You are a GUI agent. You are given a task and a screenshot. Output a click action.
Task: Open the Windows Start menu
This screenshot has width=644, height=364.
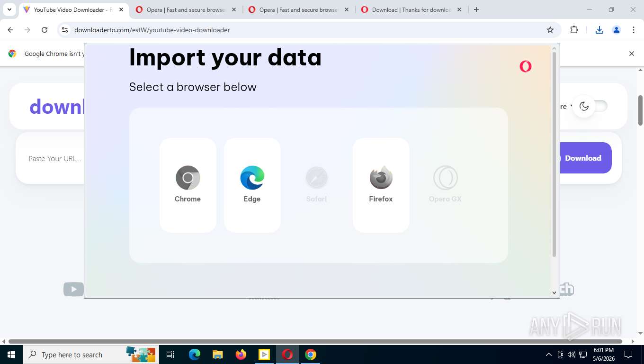pyautogui.click(x=11, y=355)
